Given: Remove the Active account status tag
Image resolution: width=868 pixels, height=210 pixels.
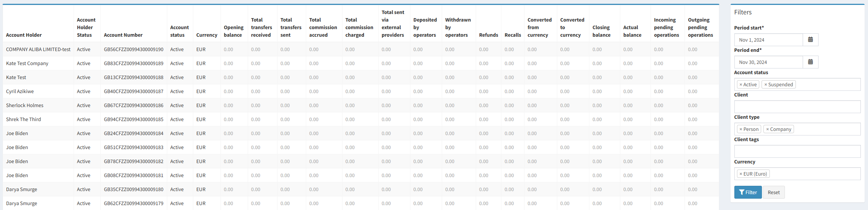Looking at the screenshot, I should [741, 85].
